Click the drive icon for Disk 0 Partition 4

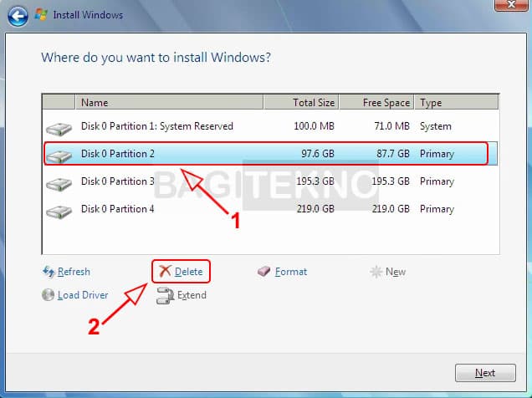[x=59, y=212]
